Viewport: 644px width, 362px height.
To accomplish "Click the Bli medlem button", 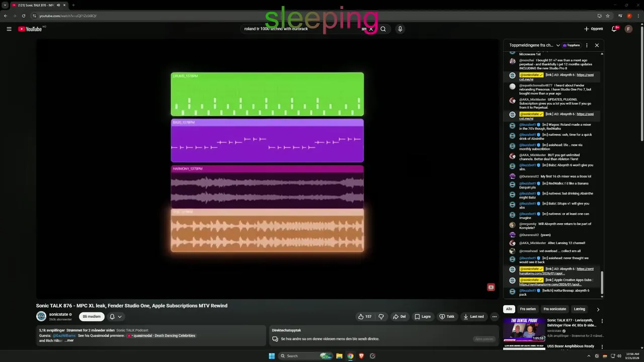I will tap(92, 316).
